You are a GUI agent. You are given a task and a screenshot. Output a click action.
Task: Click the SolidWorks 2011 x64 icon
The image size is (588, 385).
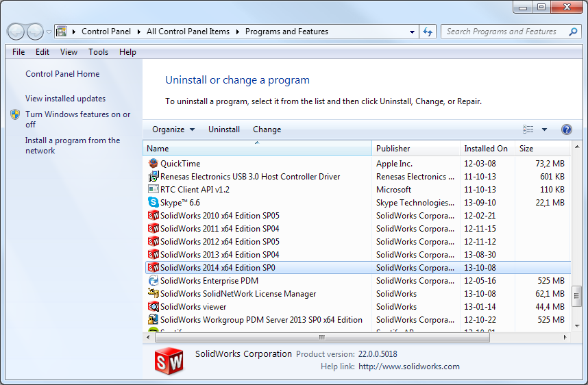coord(153,228)
